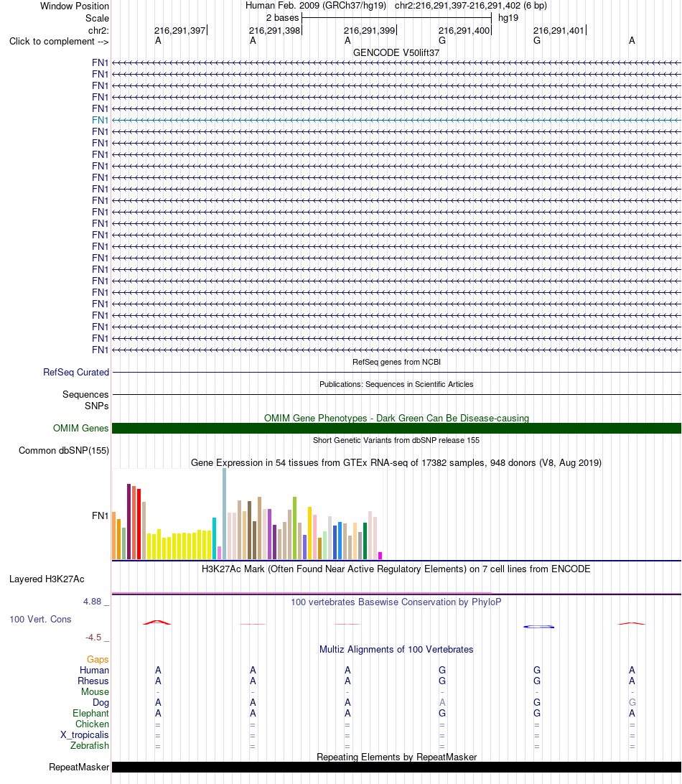
Task: Click the GENCODE V50lift37 track title
Action: point(396,52)
